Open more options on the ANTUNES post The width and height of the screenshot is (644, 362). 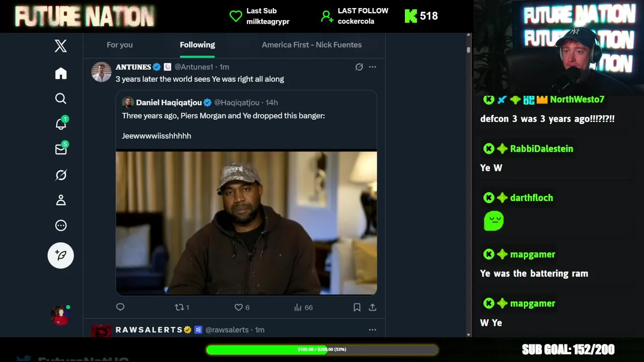pyautogui.click(x=372, y=67)
